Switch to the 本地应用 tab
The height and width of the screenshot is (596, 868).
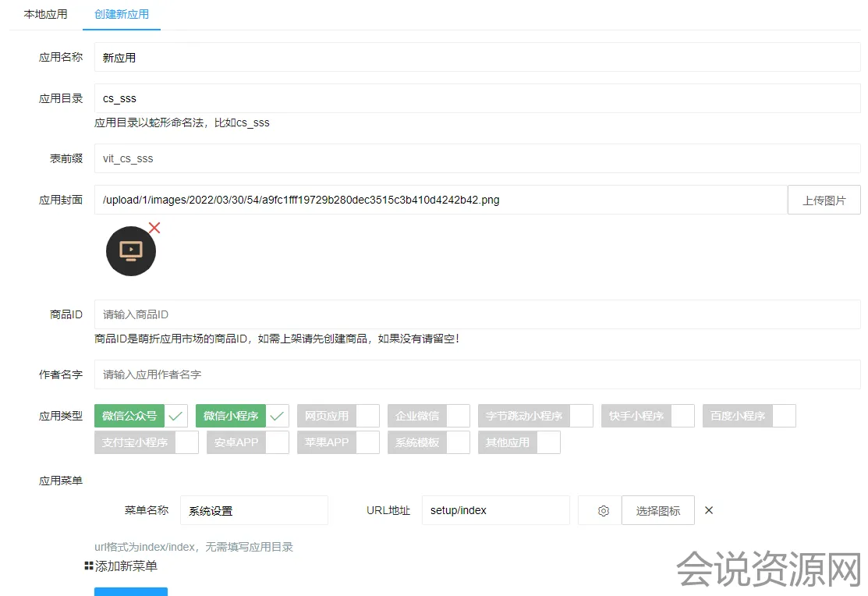pos(45,14)
